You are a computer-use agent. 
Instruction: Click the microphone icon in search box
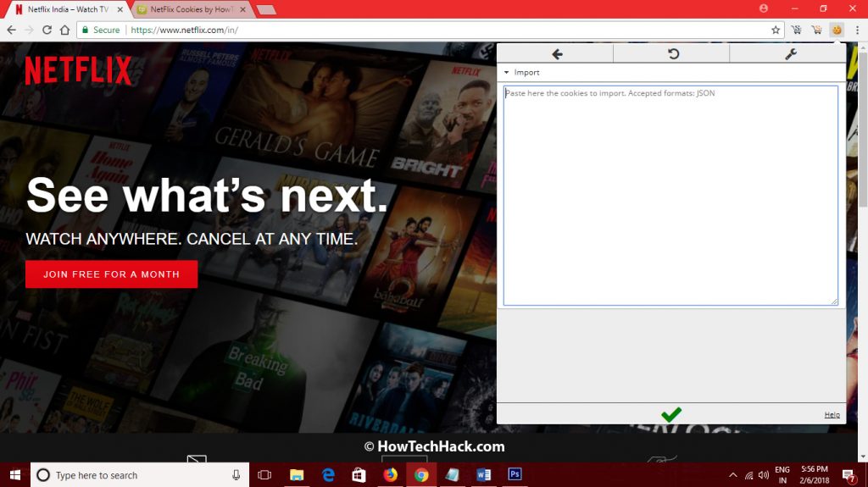(x=236, y=475)
